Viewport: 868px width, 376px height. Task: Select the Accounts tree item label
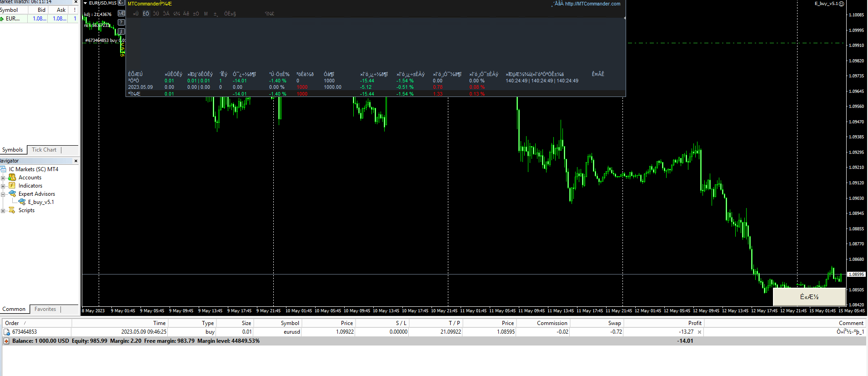[30, 178]
